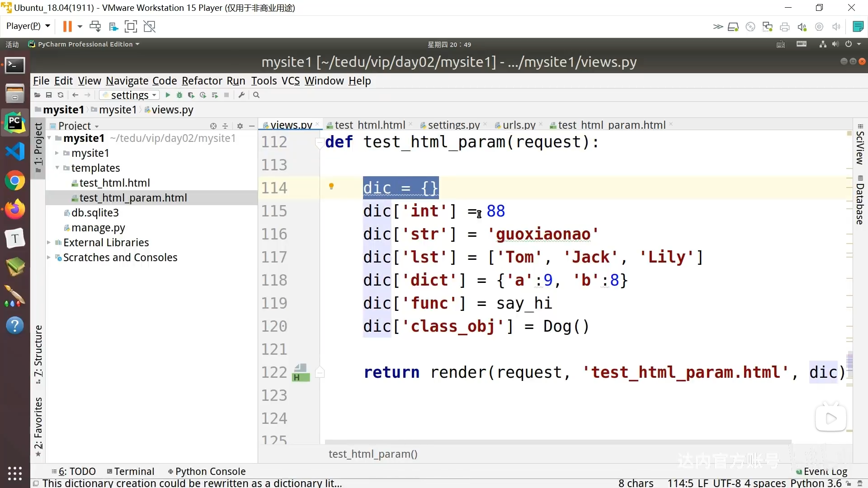
Task: Click the locate-in-project crosshair icon
Action: tap(213, 126)
